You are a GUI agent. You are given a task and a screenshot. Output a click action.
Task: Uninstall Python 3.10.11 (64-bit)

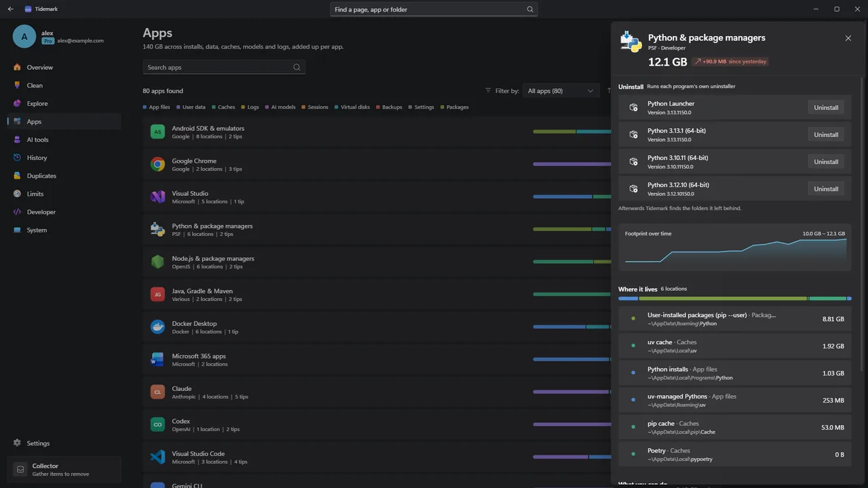(x=826, y=162)
